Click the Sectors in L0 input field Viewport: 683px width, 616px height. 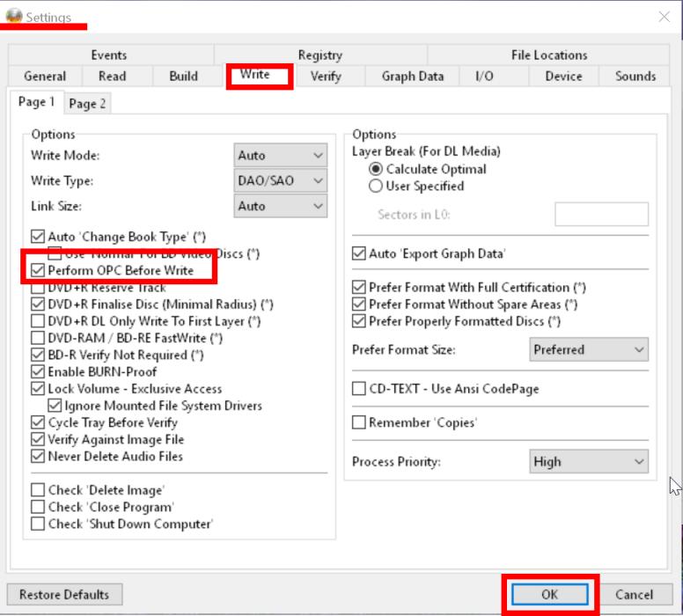(601, 214)
